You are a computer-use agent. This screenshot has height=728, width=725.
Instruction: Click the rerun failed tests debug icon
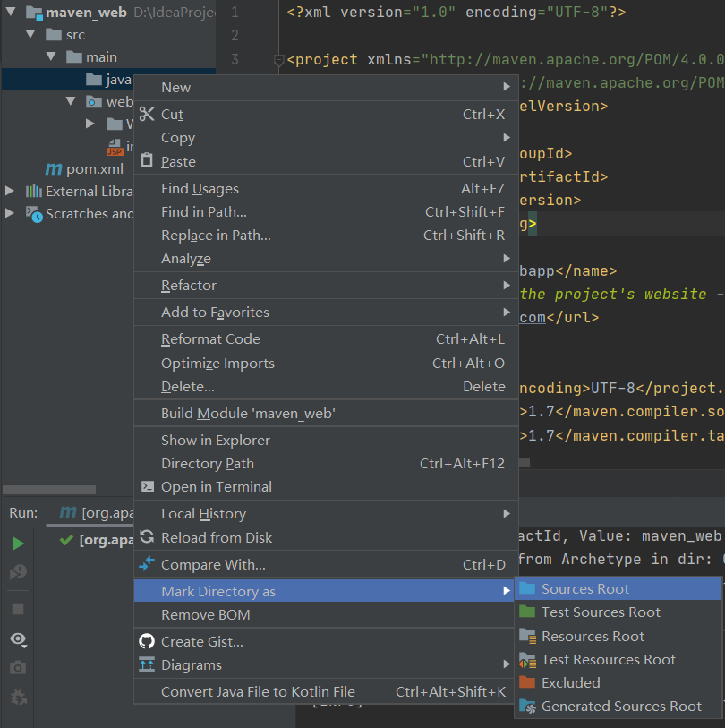(19, 571)
